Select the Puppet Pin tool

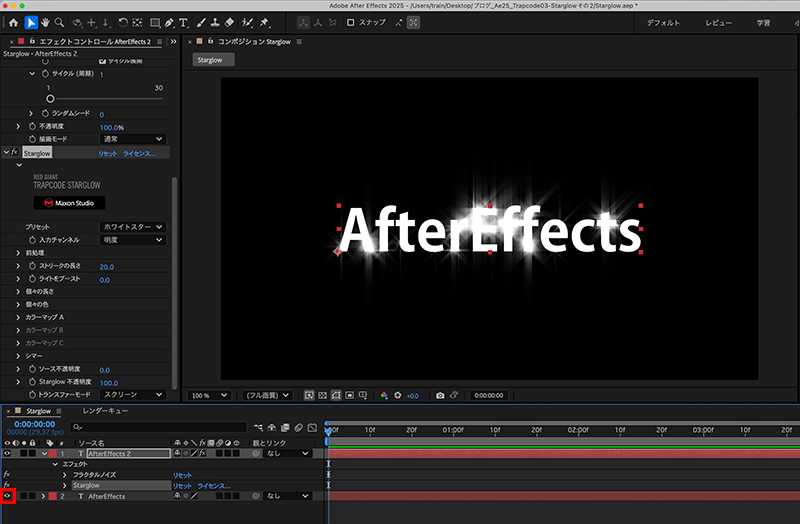pyautogui.click(x=264, y=22)
